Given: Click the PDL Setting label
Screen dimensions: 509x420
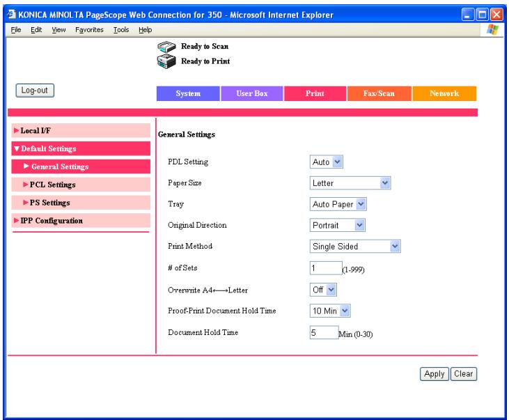Looking at the screenshot, I should (x=188, y=162).
